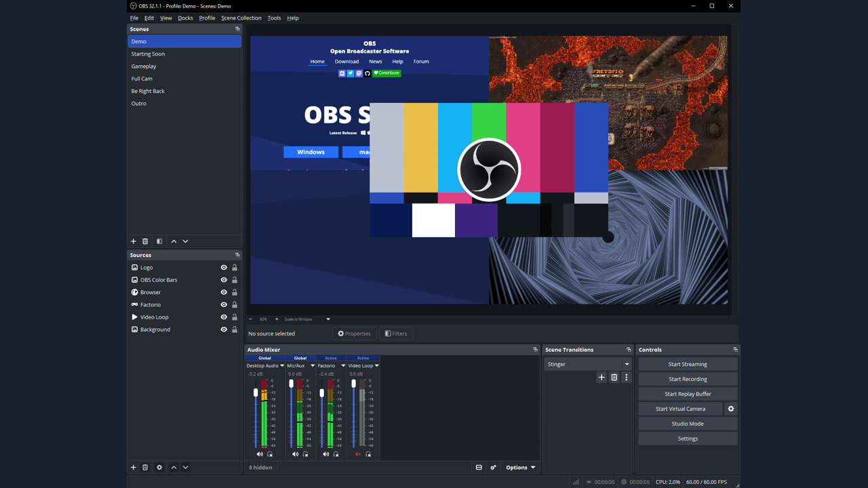This screenshot has width=868, height=488.
Task: Move source down in Sources toolbar
Action: 185,467
